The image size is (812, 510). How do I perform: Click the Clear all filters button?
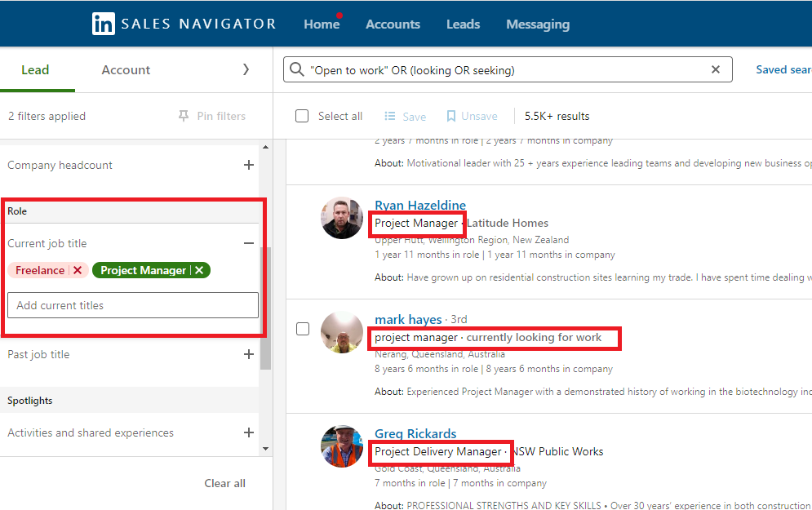pos(224,484)
